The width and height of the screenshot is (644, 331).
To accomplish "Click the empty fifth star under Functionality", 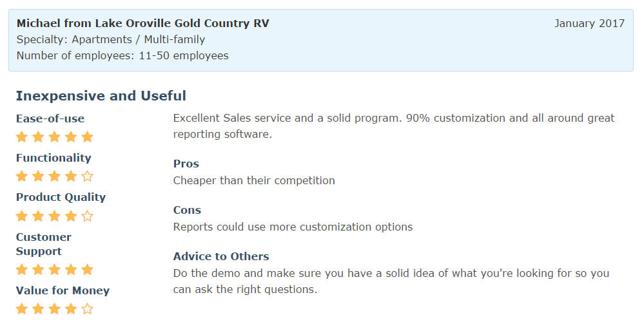I will pyautogui.click(x=88, y=176).
